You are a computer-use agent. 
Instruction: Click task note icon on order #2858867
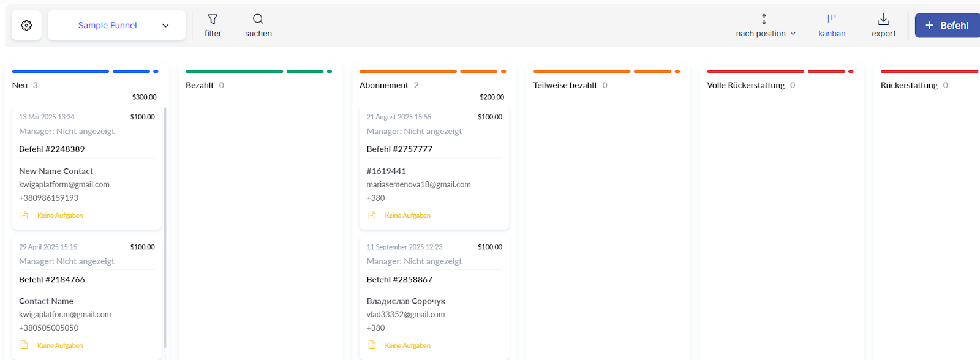point(372,345)
